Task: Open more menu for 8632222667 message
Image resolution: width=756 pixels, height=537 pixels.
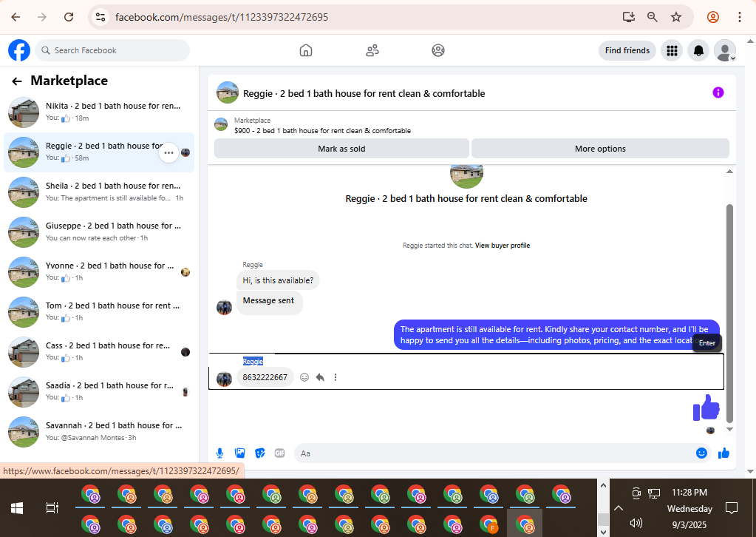Action: (336, 377)
